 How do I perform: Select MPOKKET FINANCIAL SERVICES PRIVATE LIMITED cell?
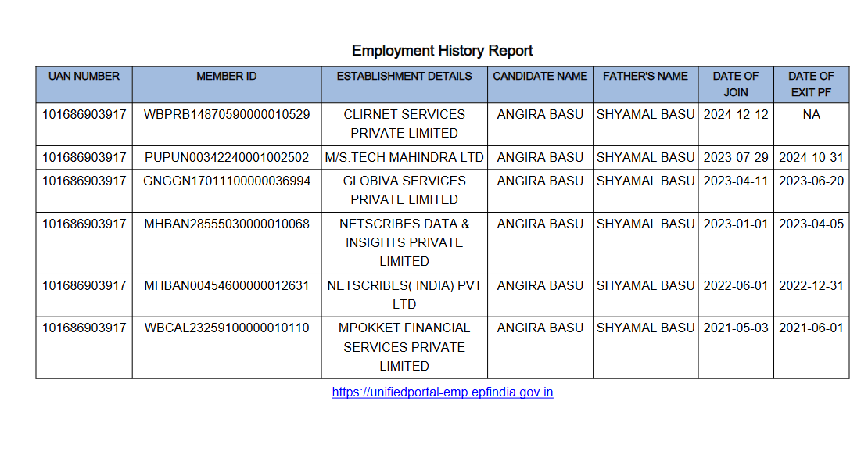404,347
